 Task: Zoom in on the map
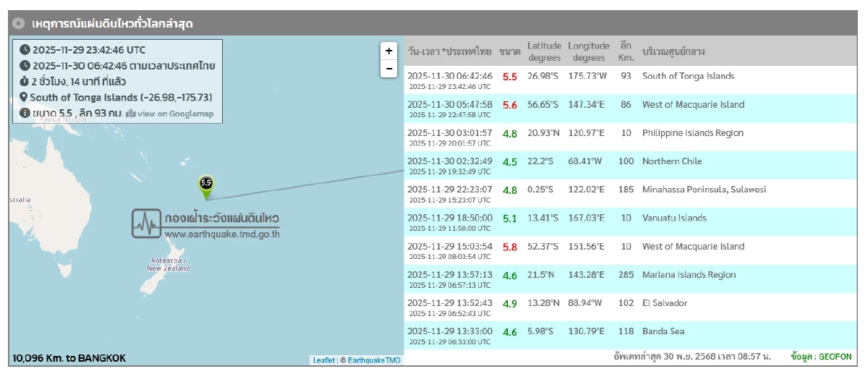389,51
